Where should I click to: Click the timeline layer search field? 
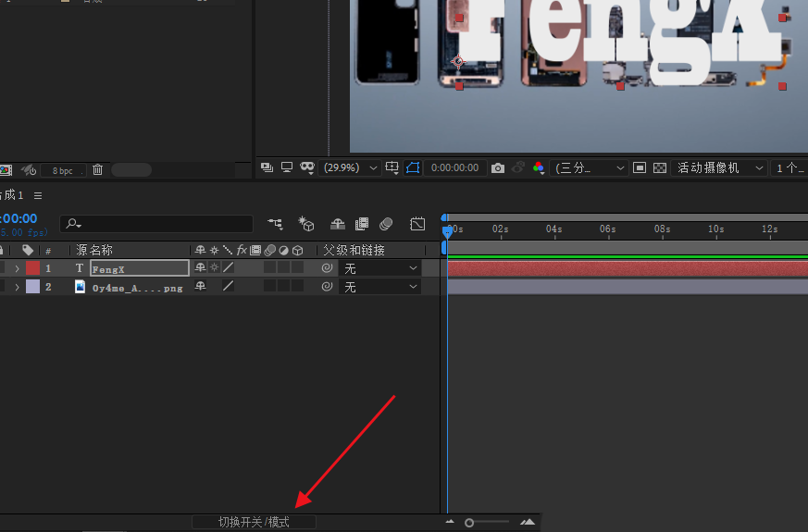tap(157, 224)
